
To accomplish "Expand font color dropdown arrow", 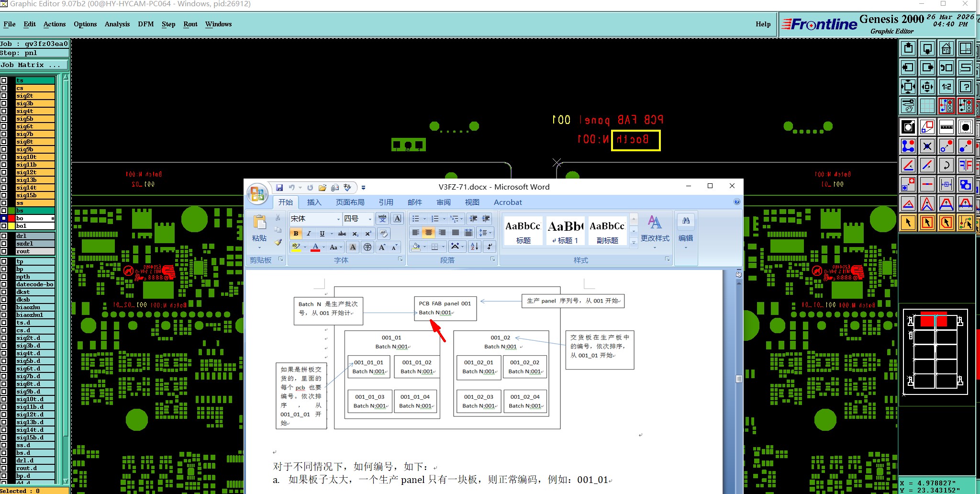I will click(x=324, y=247).
